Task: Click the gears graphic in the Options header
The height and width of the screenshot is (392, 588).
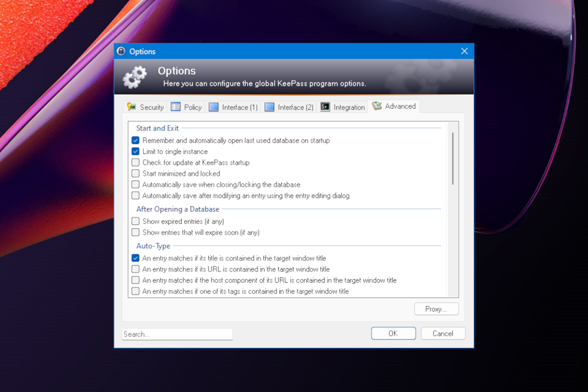Action: (x=135, y=77)
